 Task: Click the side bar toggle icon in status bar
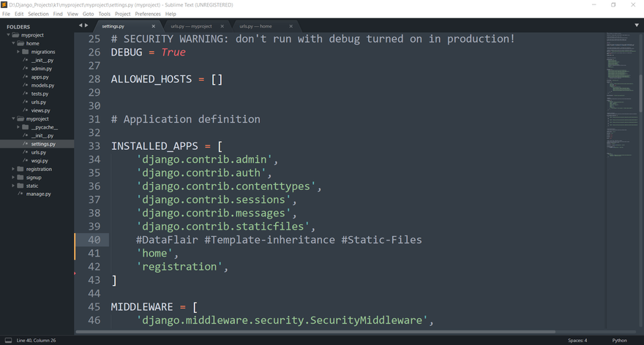7,340
